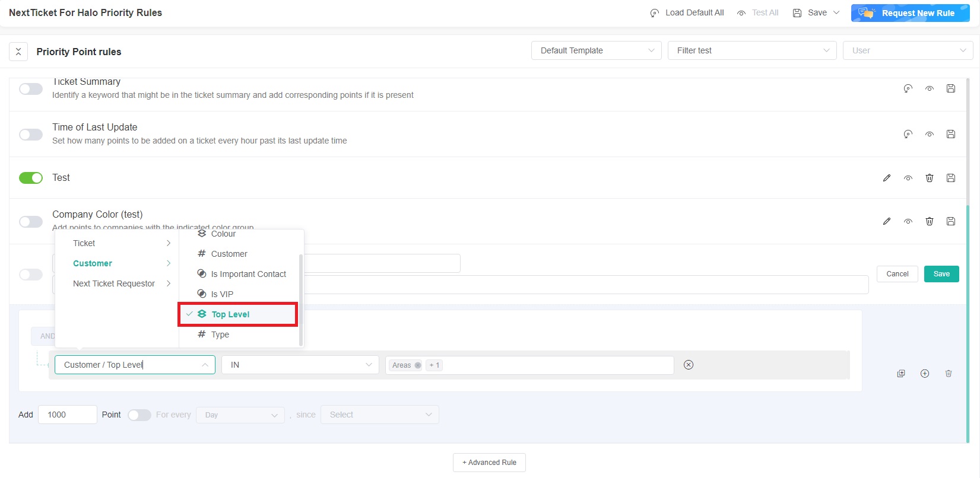Select Is VIP from the field list
Viewport: 980px width, 478px height.
point(223,294)
